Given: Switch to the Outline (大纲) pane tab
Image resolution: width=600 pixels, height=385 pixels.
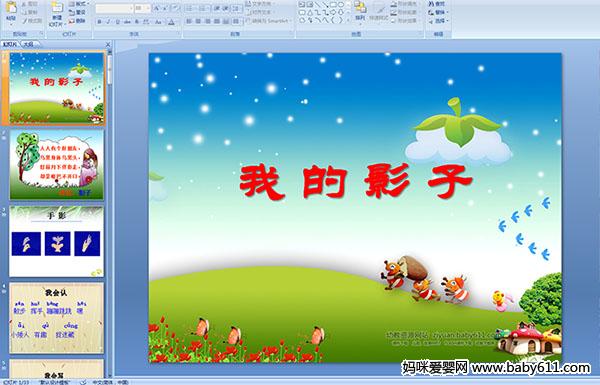Looking at the screenshot, I should click(x=29, y=44).
